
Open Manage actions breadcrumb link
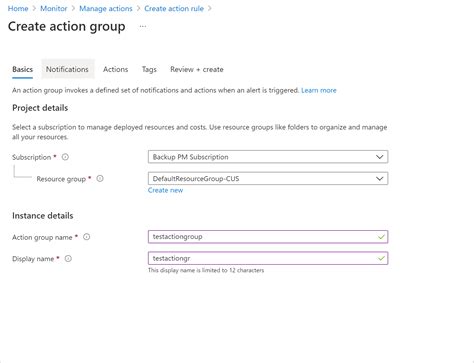tap(106, 9)
